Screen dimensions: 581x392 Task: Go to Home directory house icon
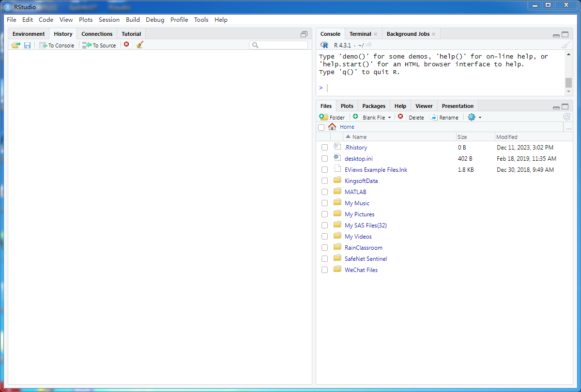pos(332,127)
